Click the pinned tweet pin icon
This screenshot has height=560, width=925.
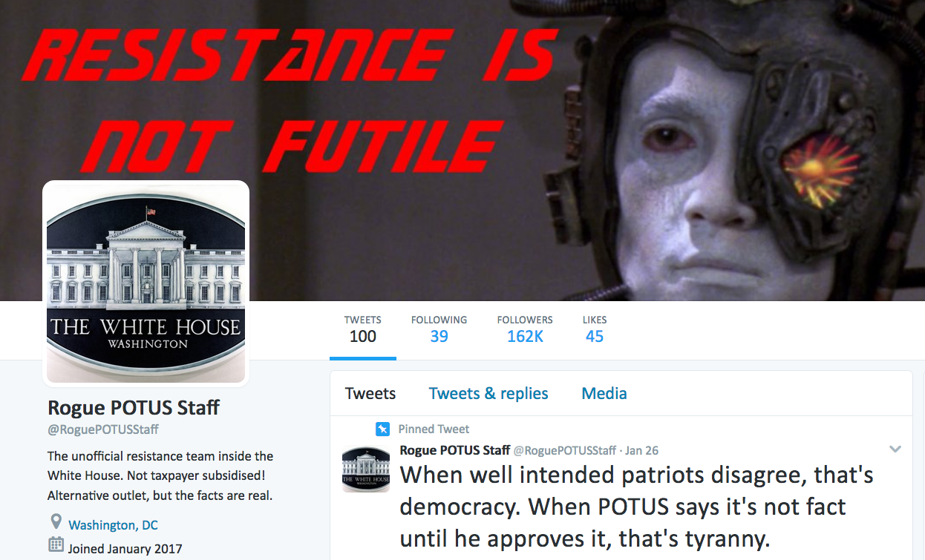tap(382, 429)
